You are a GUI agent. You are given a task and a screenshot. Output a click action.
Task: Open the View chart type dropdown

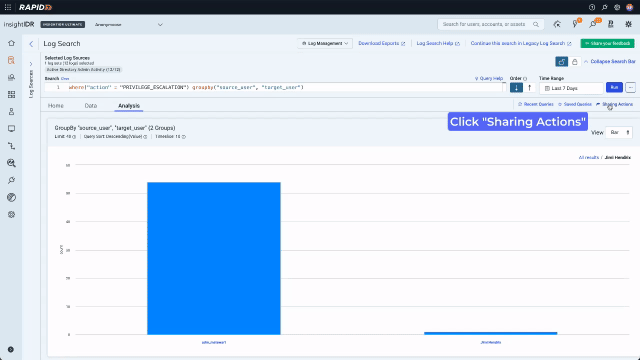tap(619, 132)
